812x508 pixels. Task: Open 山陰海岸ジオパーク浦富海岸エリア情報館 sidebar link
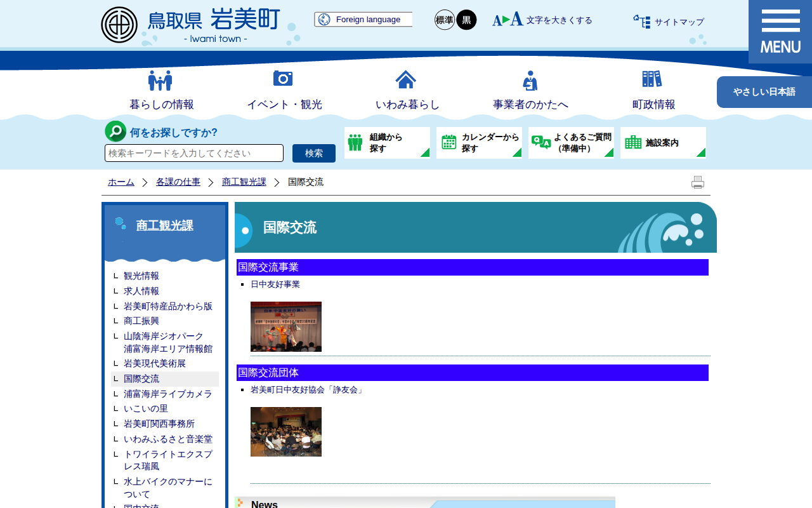(168, 342)
